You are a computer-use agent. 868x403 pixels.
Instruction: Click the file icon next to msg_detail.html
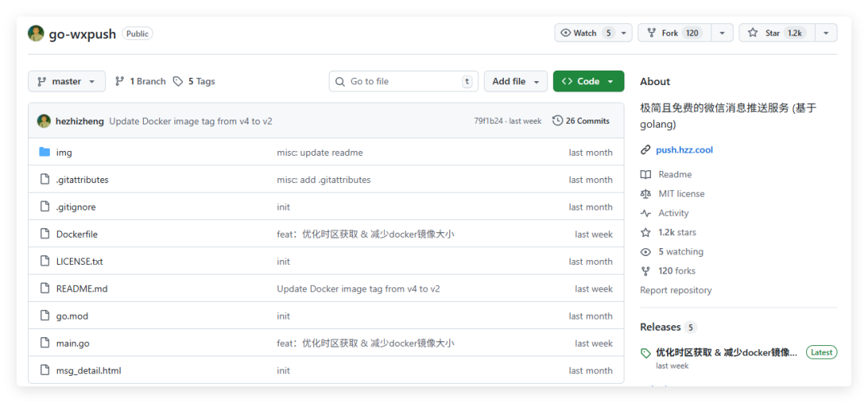click(45, 370)
